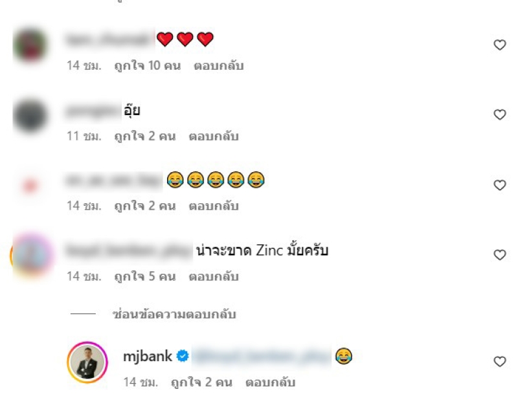Reply to the laughing emojis comment
Image resolution: width=518 pixels, height=420 pixels.
coord(214,206)
